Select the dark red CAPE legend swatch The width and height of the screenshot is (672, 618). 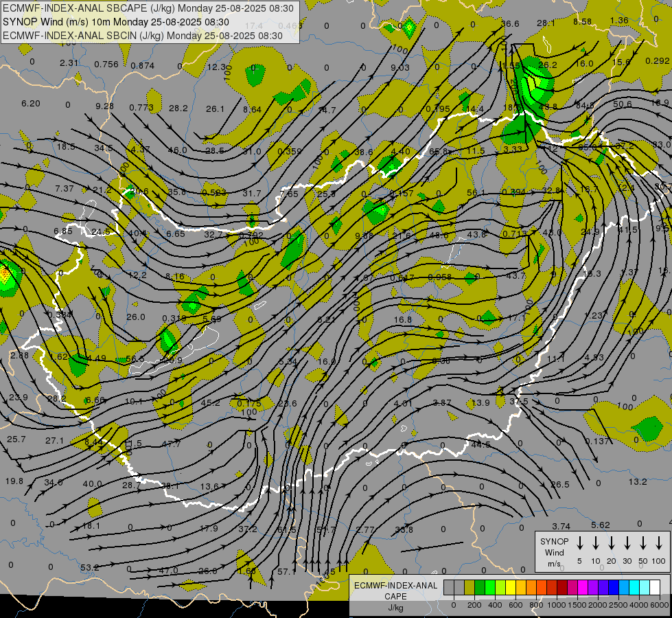pyautogui.click(x=562, y=588)
